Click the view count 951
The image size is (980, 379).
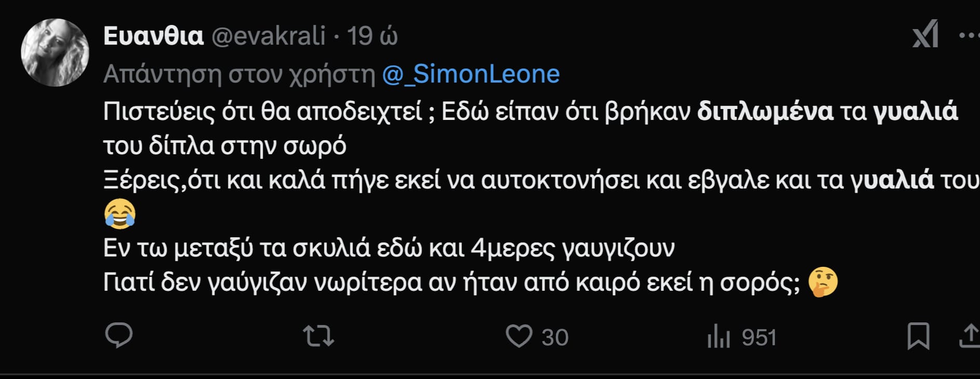pyautogui.click(x=759, y=337)
